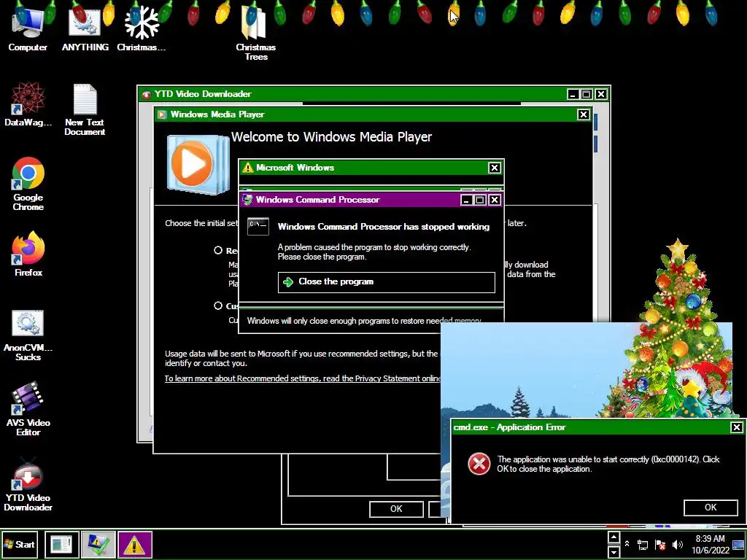The height and width of the screenshot is (560, 747).
Task: Close the Windows Command Processor dialog
Action: 495,200
